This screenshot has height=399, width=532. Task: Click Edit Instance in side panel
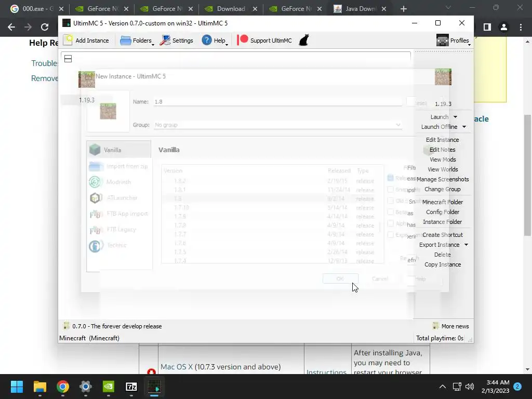point(442,140)
